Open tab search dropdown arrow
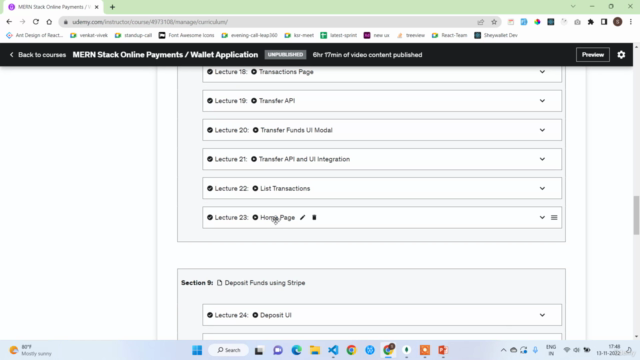This screenshot has width=640, height=360. (573, 7)
